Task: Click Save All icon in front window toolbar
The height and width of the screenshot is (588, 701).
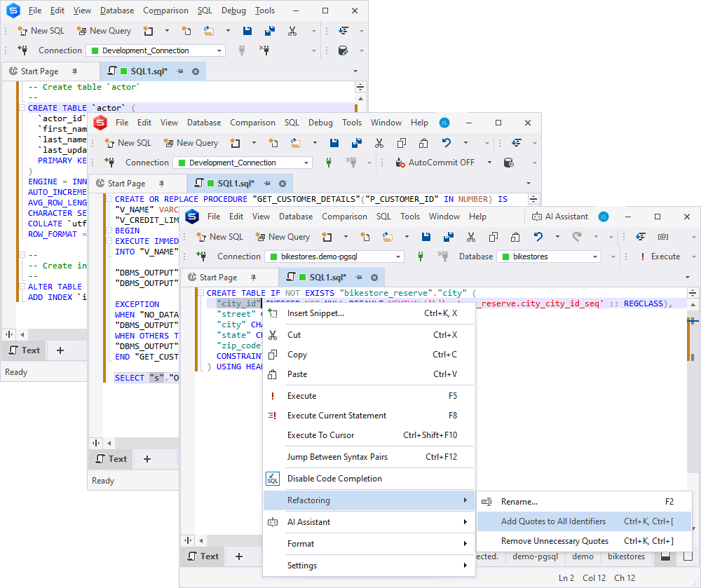Action: [449, 237]
